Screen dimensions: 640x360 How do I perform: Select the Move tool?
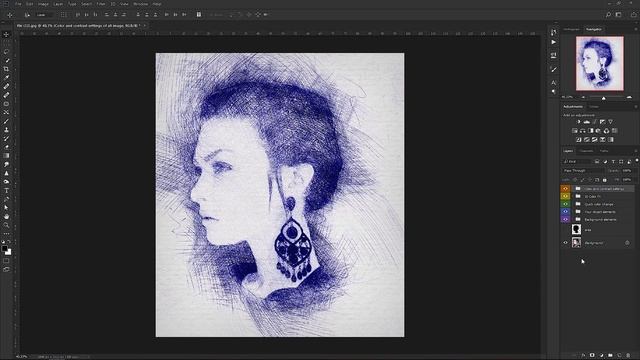[6, 35]
